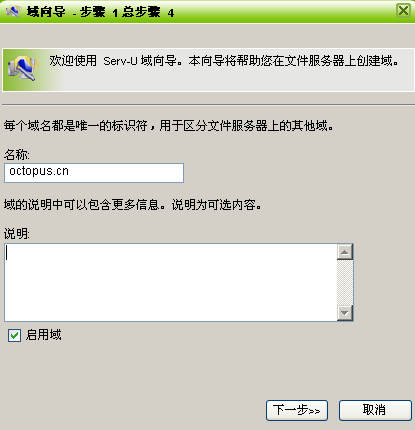Viewport: 415px width, 430px height.
Task: Click the green welcome banner panel
Action: tap(208, 70)
